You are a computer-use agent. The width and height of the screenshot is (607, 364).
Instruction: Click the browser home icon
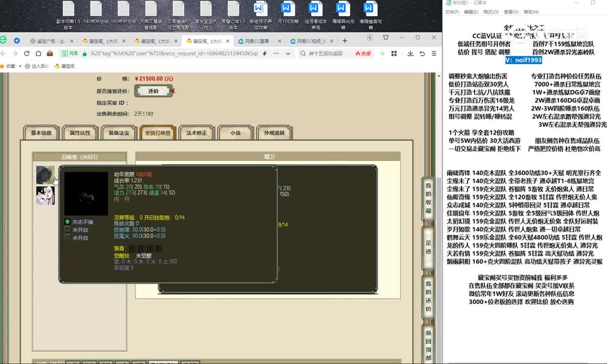pos(38,54)
